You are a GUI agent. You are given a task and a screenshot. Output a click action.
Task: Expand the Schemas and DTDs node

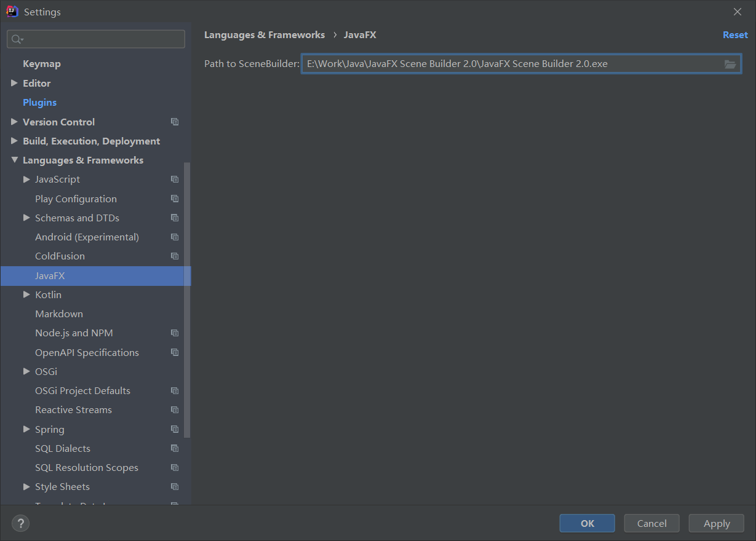tap(26, 218)
